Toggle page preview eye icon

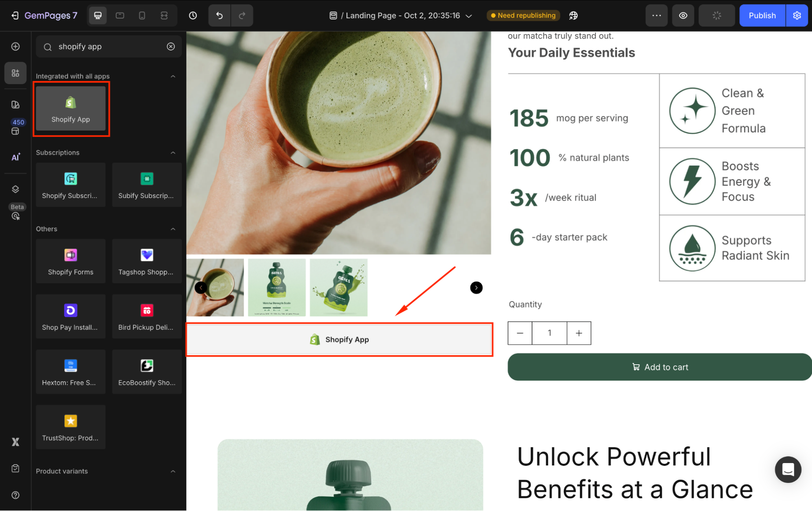(x=683, y=15)
